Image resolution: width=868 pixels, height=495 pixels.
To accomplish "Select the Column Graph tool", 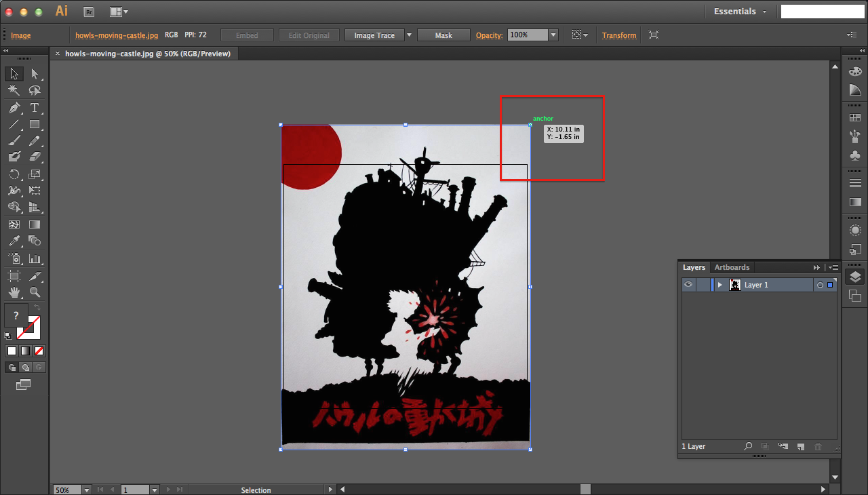I will pyautogui.click(x=35, y=259).
